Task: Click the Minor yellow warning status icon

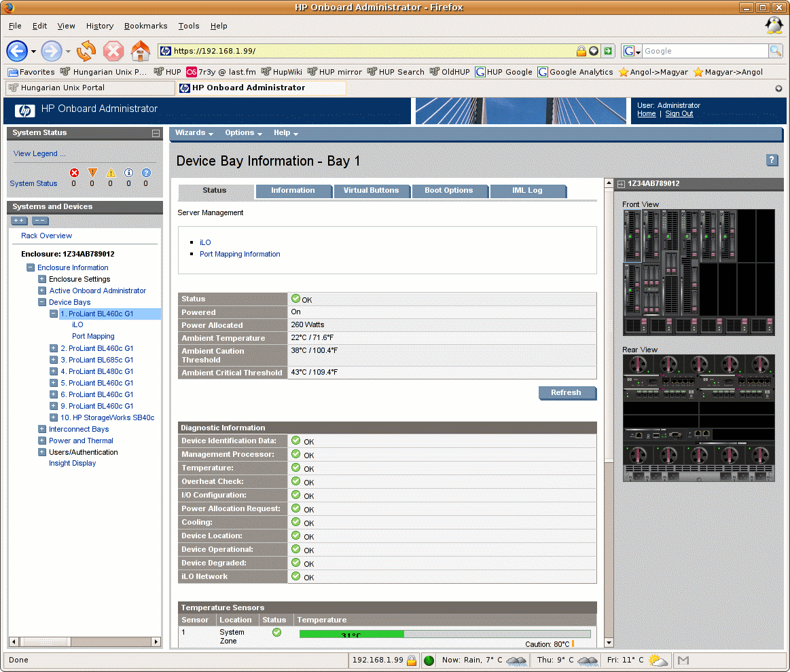Action: coord(111,172)
